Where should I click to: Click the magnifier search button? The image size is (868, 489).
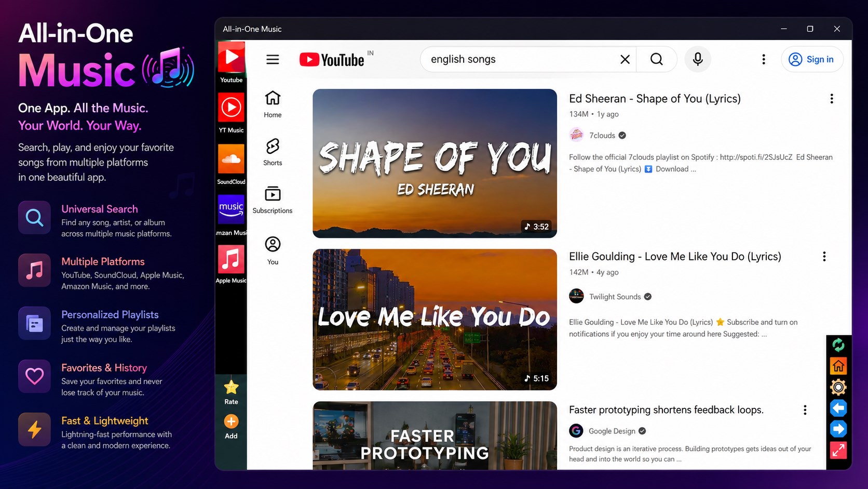pyautogui.click(x=657, y=59)
